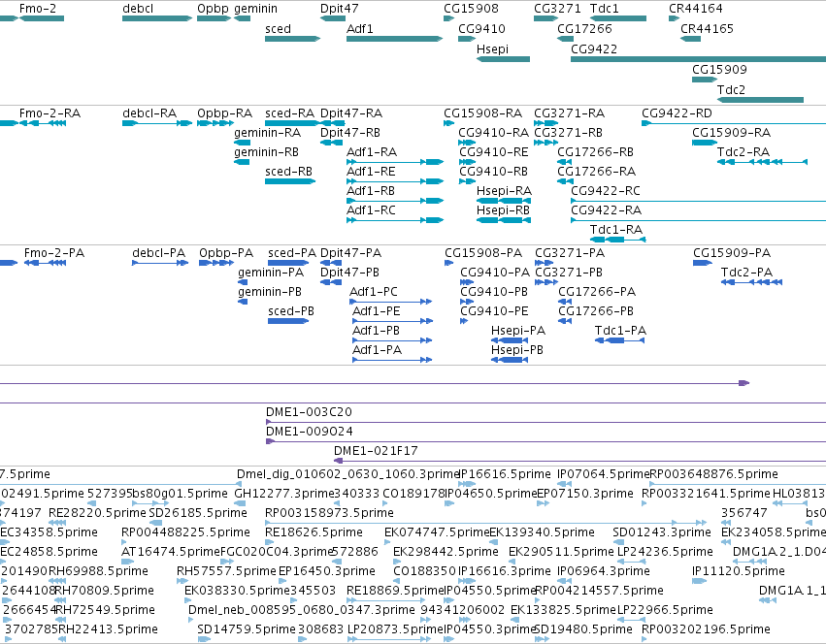Screen dimensions: 826x644
Task: Select protein Hsepi-PA bar
Action: (510, 340)
